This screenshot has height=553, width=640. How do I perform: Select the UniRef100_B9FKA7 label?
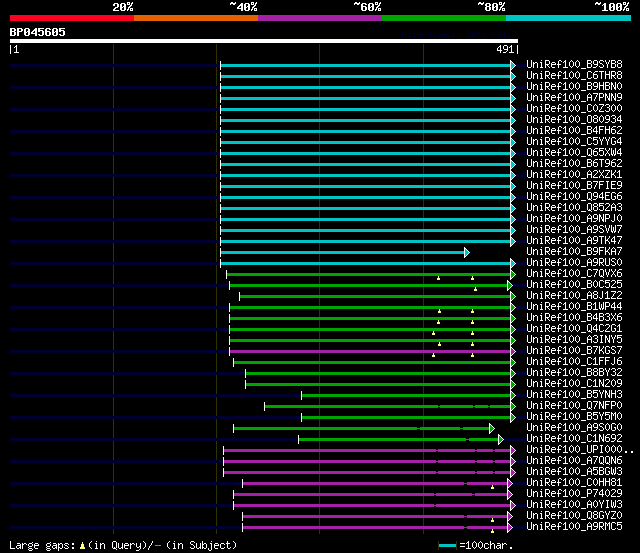(x=574, y=252)
